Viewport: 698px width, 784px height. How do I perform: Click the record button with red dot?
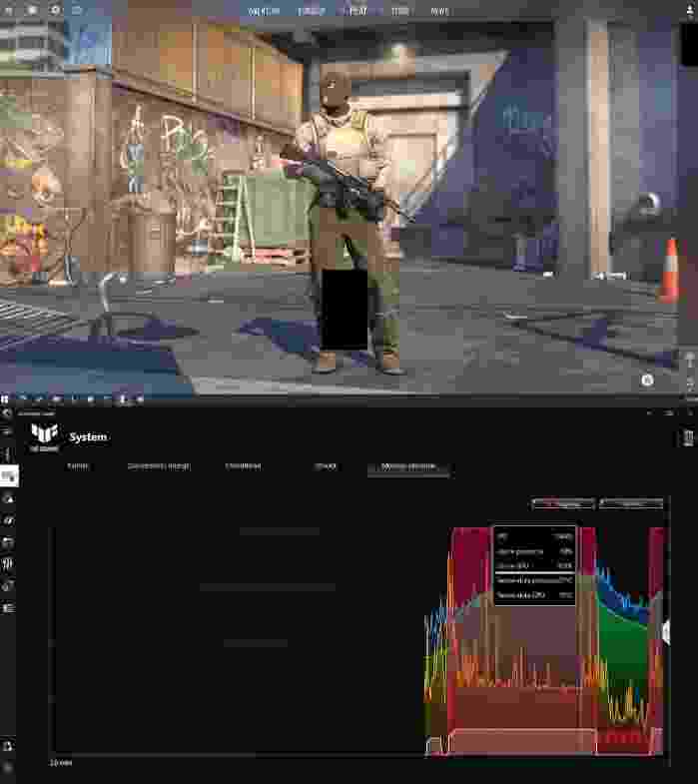tap(562, 503)
